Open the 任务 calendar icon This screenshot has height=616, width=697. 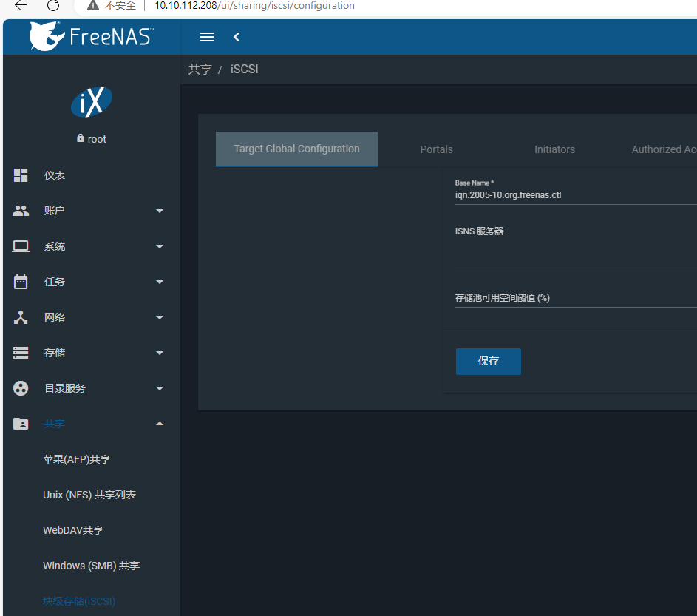point(20,281)
